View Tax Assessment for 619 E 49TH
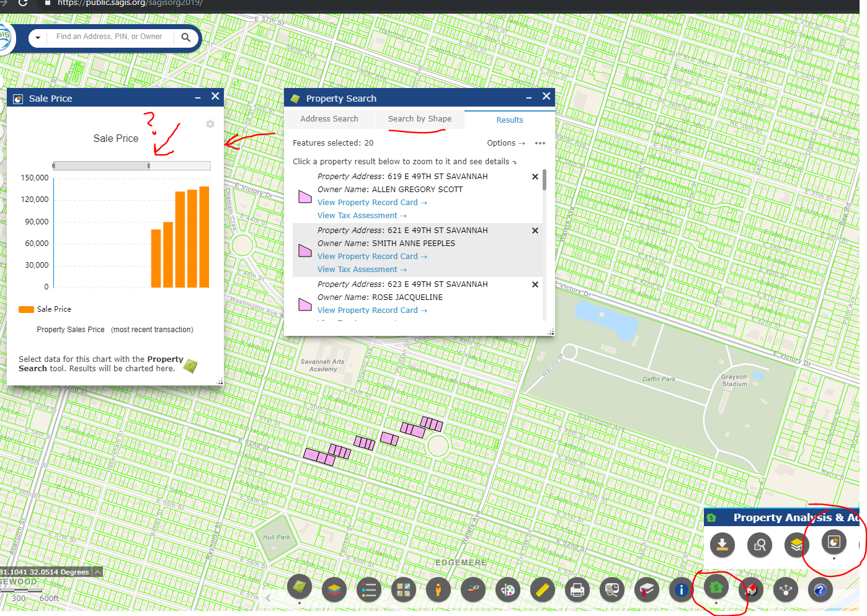Screen dimensions: 867x616 click(x=362, y=216)
